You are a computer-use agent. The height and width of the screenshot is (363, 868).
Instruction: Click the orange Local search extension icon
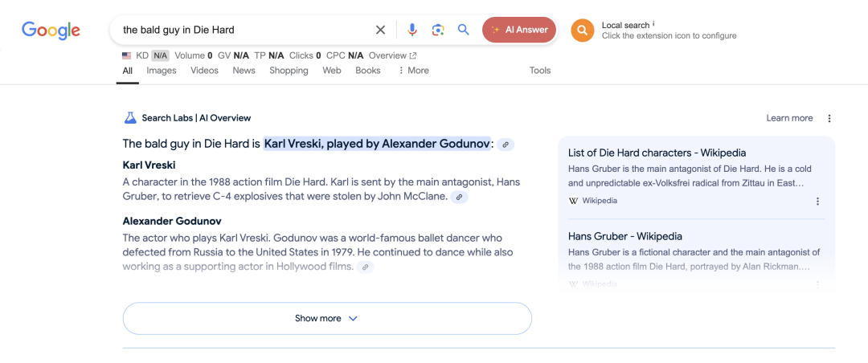(x=582, y=31)
